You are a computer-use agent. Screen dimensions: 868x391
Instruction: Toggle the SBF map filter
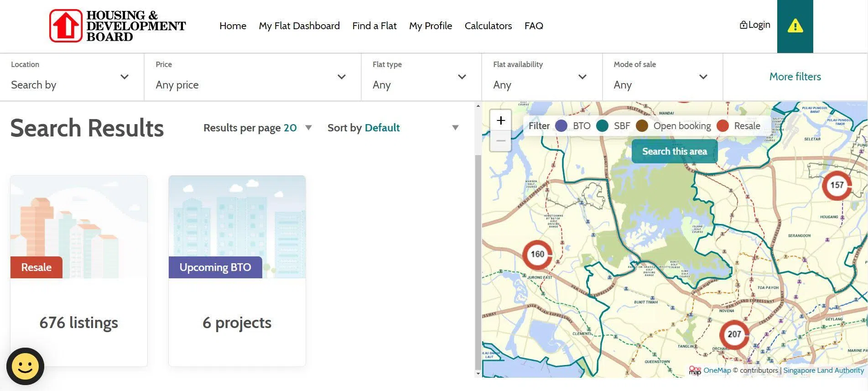602,126
